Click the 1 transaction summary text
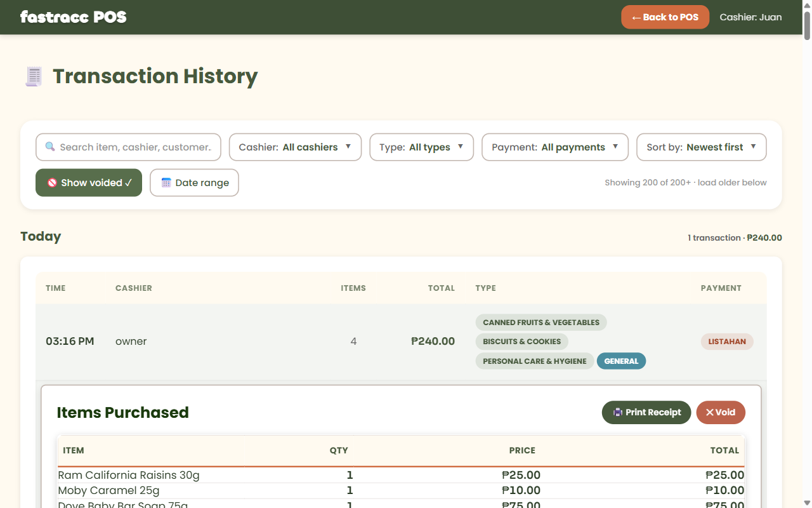Image resolution: width=812 pixels, height=508 pixels. tap(735, 238)
